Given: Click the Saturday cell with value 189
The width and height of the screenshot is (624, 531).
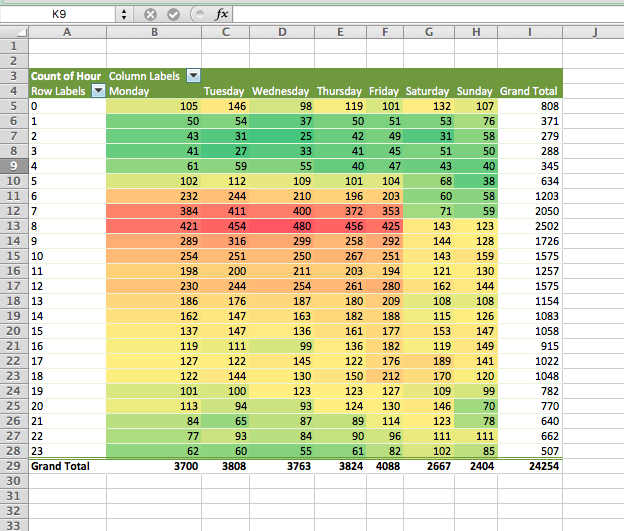Looking at the screenshot, I should pyautogui.click(x=429, y=361).
